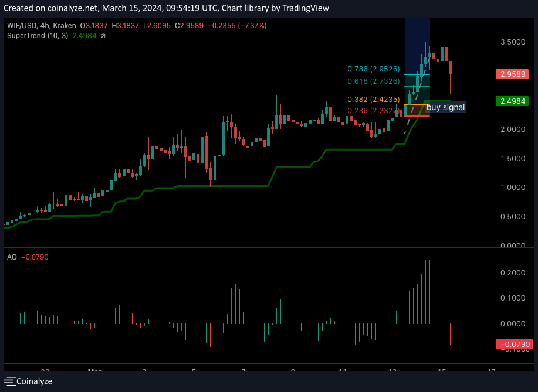
Task: Click the empty-set symbol beside SuperTrend value
Action: point(103,36)
